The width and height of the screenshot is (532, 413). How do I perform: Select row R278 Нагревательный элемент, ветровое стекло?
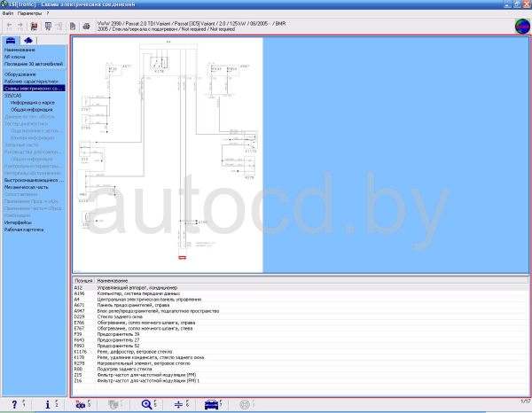tap(301, 363)
